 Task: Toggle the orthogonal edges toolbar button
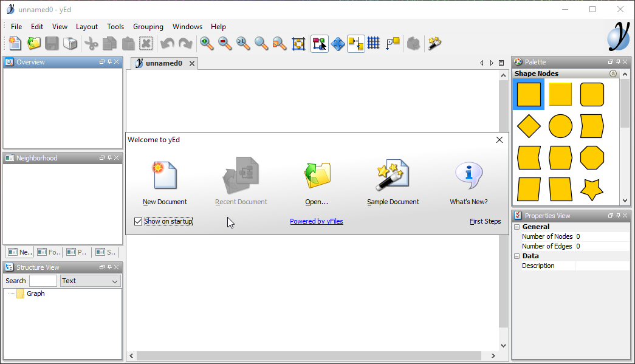point(393,43)
